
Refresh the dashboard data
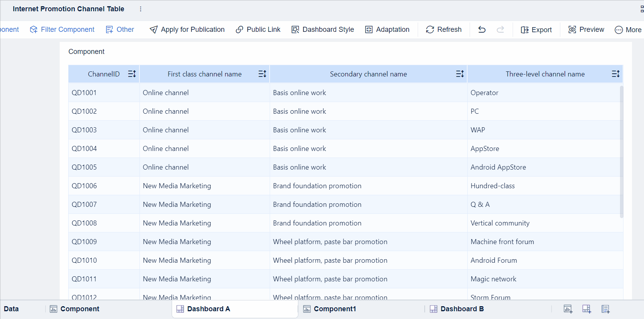coord(444,29)
